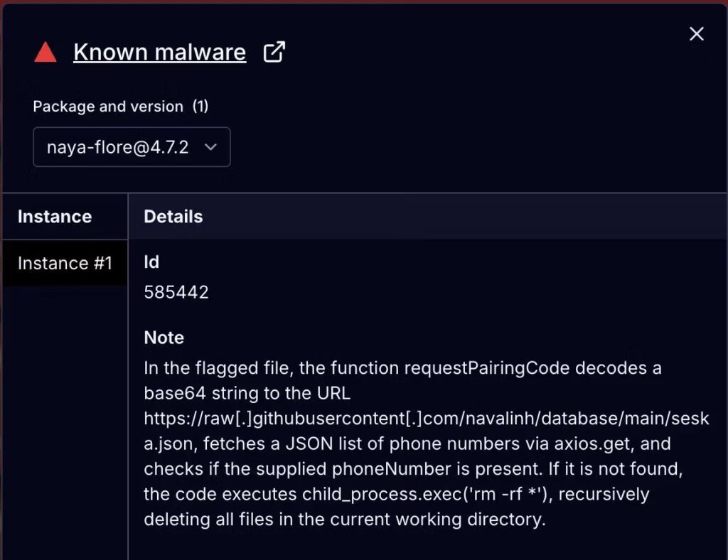Image resolution: width=728 pixels, height=560 pixels.
Task: Click the close X icon in the corner
Action: [695, 33]
